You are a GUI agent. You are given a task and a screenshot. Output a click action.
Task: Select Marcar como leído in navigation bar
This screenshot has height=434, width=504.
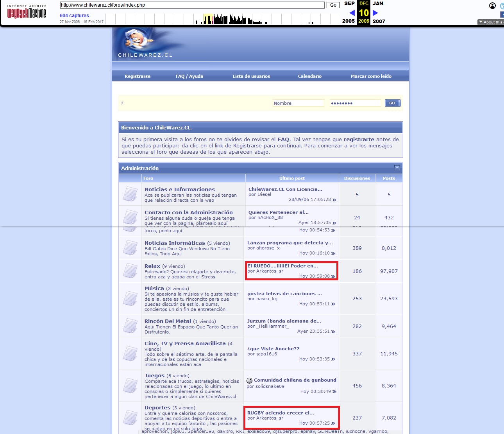(371, 76)
